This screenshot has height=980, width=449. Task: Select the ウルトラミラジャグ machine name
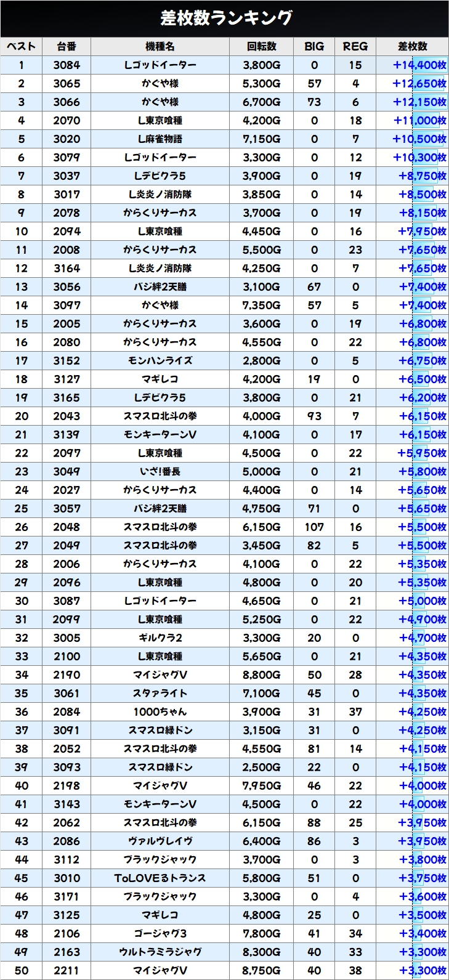tap(160, 952)
